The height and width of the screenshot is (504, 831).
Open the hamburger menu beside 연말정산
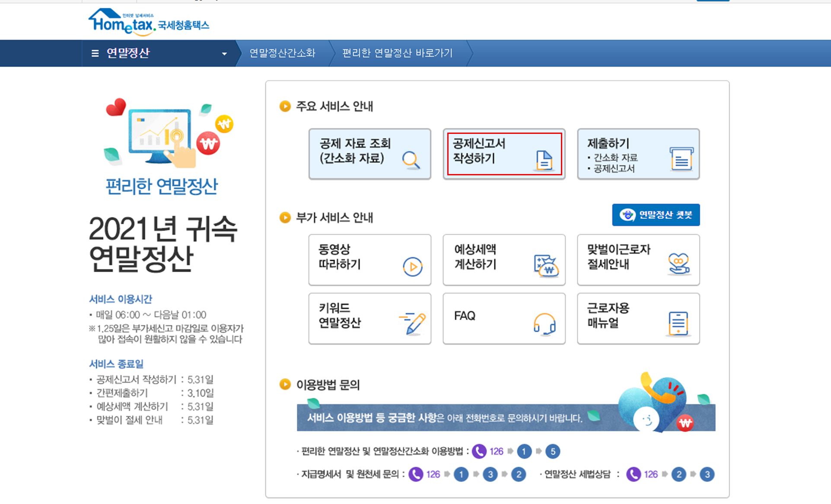point(95,53)
